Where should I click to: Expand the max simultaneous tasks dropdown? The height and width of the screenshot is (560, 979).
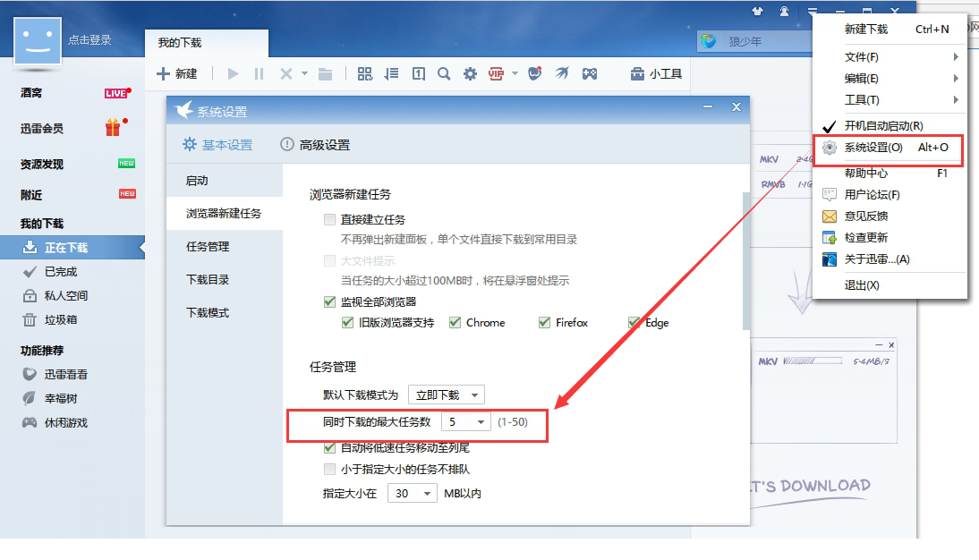click(x=467, y=422)
